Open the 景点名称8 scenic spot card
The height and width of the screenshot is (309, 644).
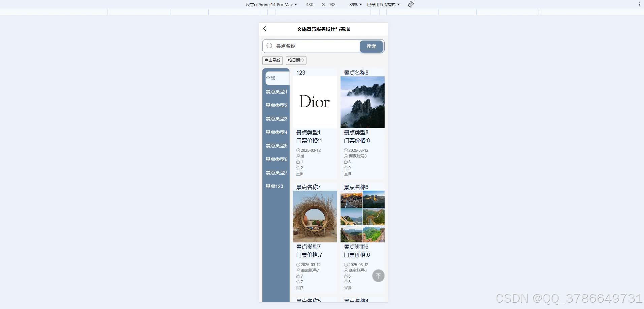[362, 102]
